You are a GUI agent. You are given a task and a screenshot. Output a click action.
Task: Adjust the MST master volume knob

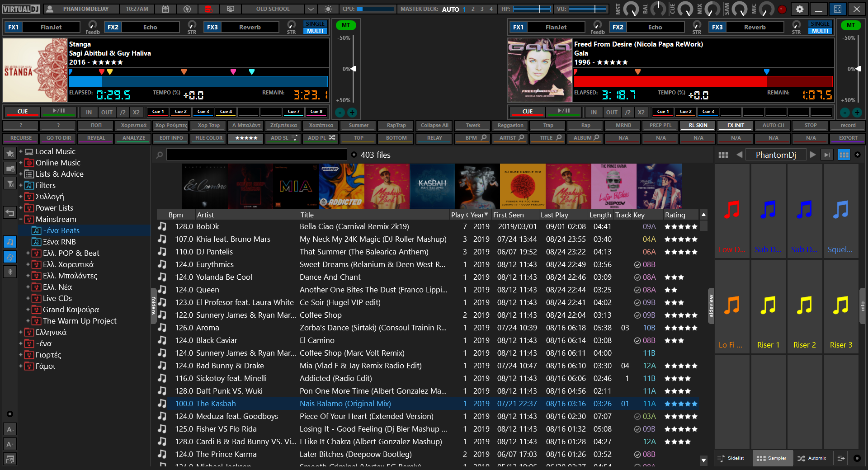631,9
